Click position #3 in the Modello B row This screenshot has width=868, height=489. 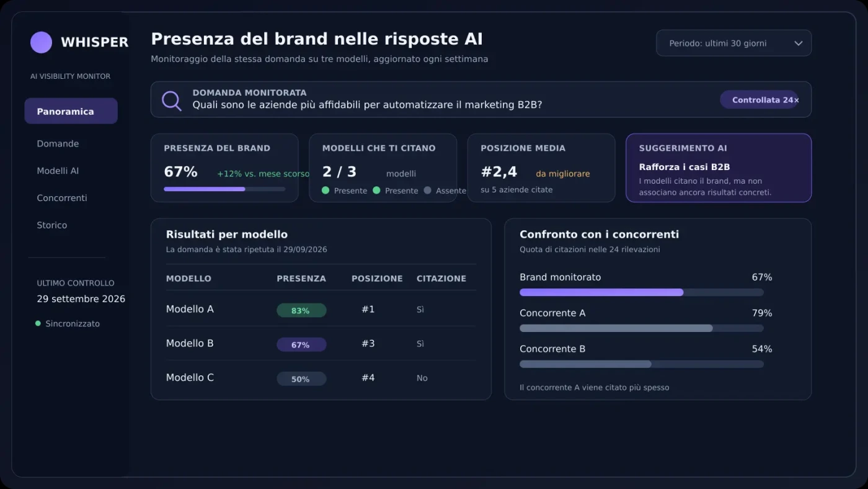click(x=368, y=343)
